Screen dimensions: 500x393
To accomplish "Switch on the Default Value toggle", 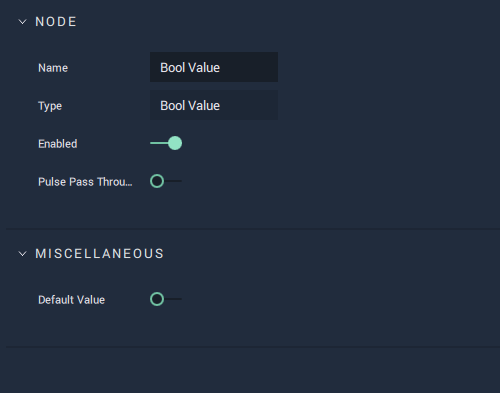I will point(166,299).
